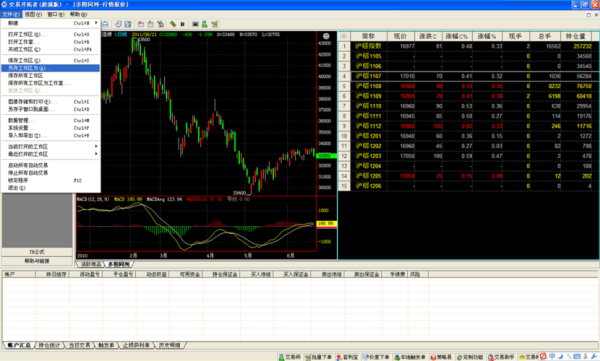Click the shopping cart icon in toolbar

(x=215, y=24)
